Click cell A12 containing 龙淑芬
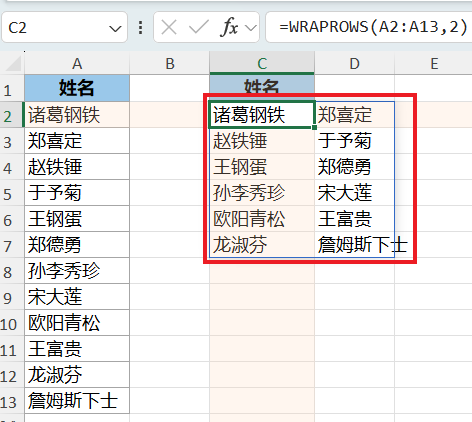472x422 pixels. point(77,375)
